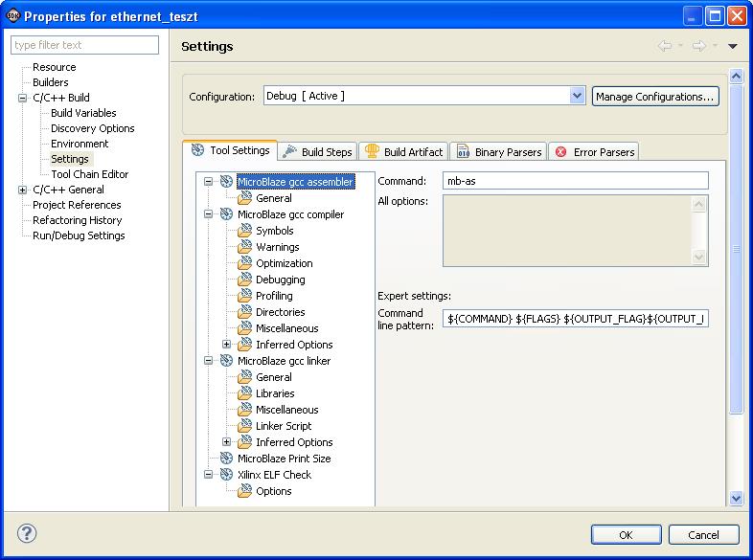Image resolution: width=753 pixels, height=560 pixels.
Task: Select Refactoring History in the left tree
Action: pos(78,221)
